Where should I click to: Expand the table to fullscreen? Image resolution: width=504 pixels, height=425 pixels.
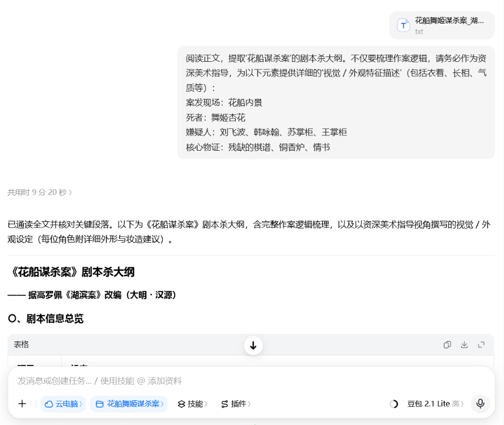point(481,345)
